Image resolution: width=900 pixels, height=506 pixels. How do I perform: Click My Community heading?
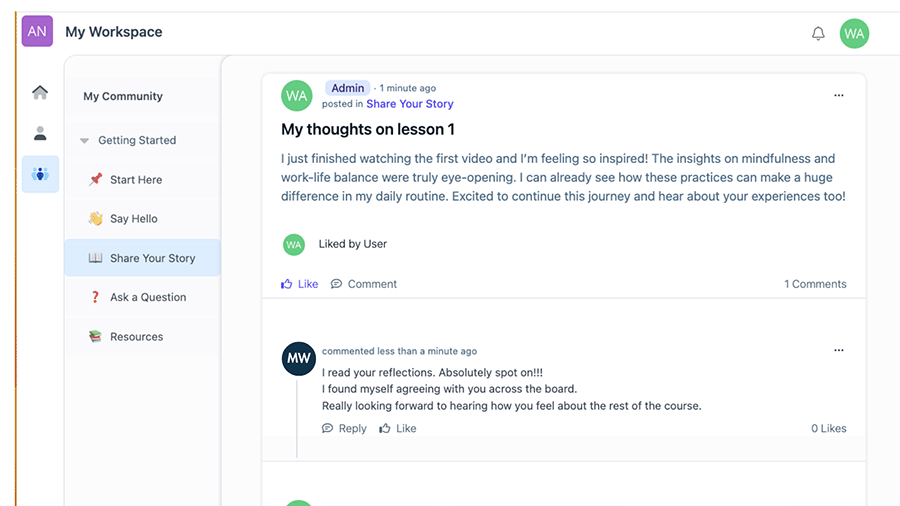coord(123,96)
